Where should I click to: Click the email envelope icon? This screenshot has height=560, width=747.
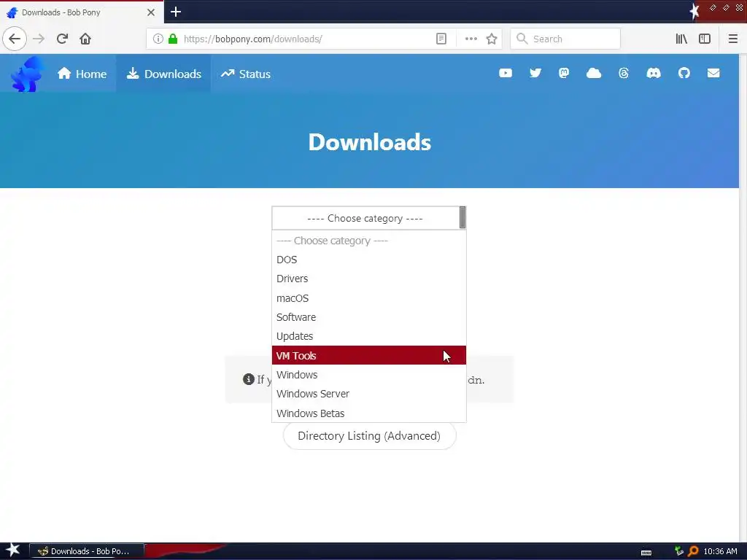pyautogui.click(x=713, y=73)
